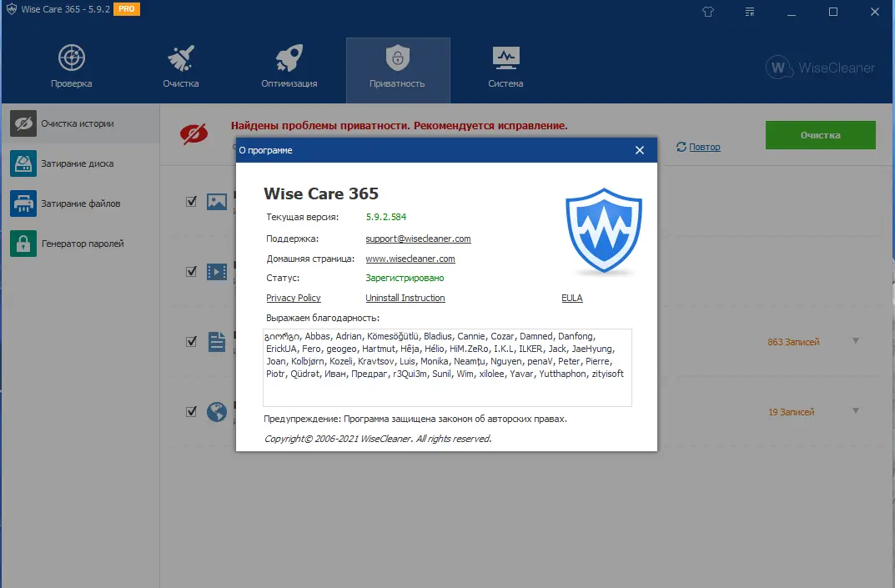The width and height of the screenshot is (895, 588).
Task: Click the Зарегистрировано status text
Action: coord(405,278)
